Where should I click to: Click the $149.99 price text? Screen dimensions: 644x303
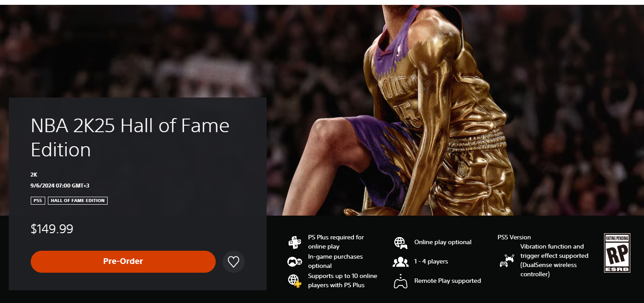[x=52, y=229]
